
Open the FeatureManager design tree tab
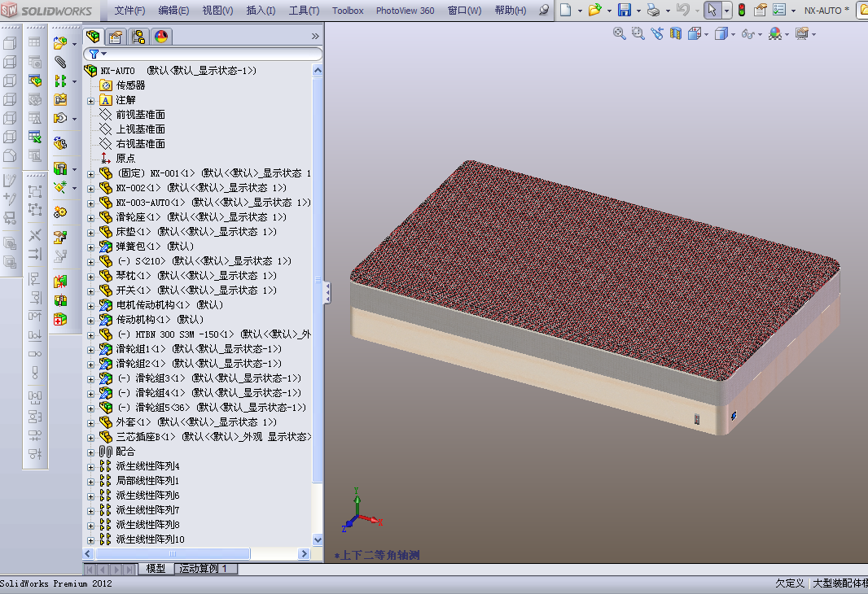tap(93, 37)
